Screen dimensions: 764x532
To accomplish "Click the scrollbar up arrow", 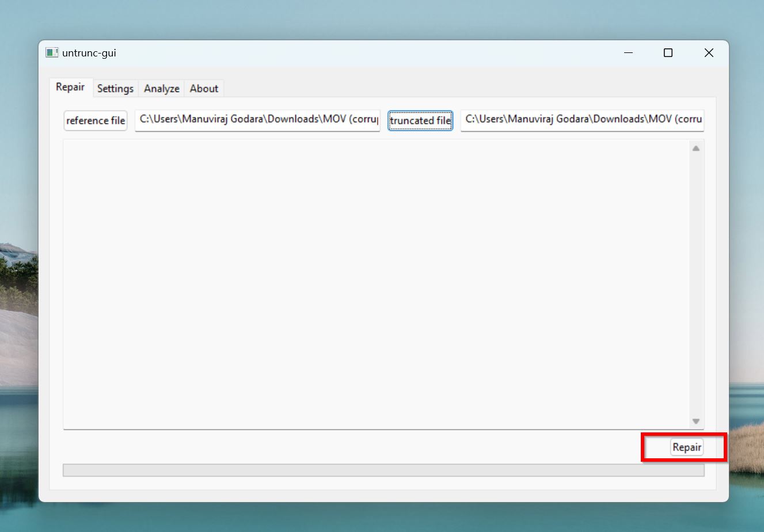I will click(x=695, y=147).
